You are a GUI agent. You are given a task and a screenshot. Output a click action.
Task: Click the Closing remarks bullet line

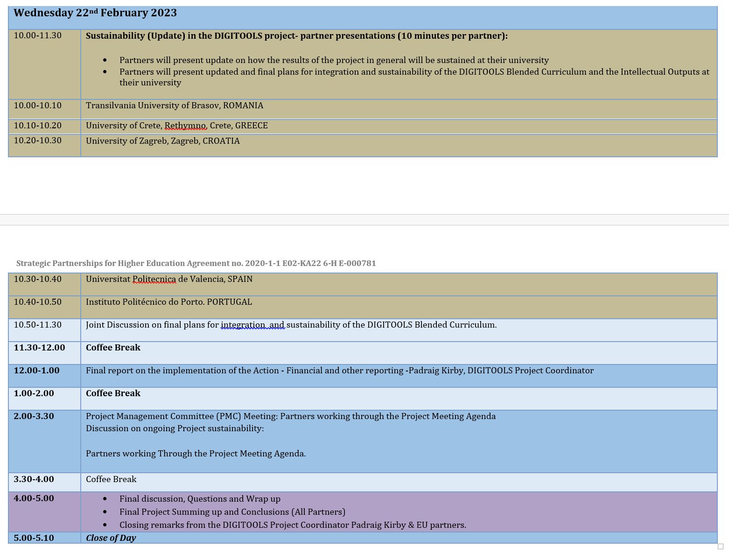(293, 525)
